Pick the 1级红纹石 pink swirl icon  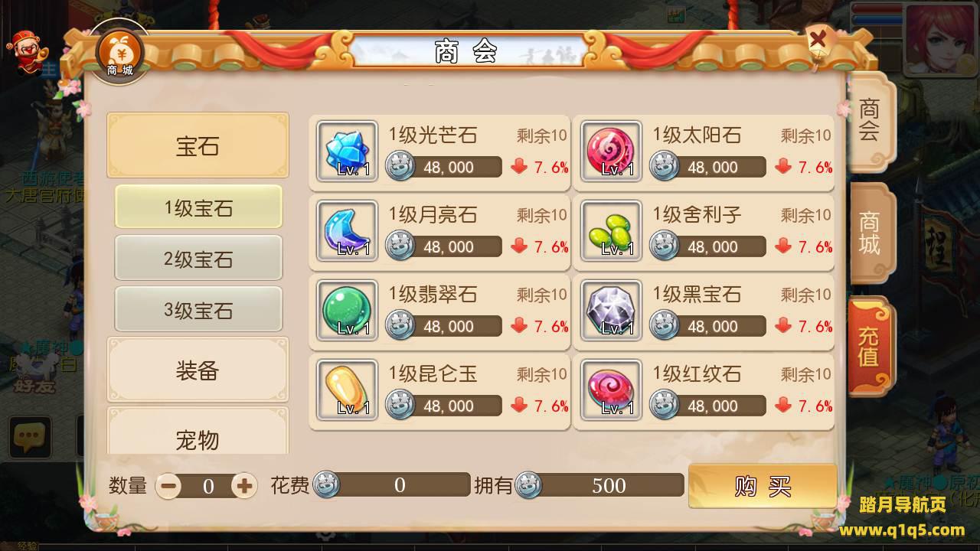[x=611, y=390]
